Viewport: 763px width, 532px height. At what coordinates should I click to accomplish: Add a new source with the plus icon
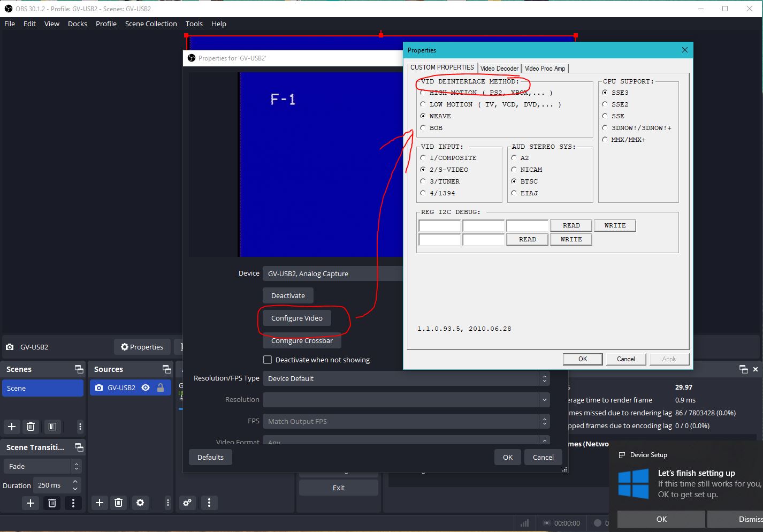coord(99,503)
